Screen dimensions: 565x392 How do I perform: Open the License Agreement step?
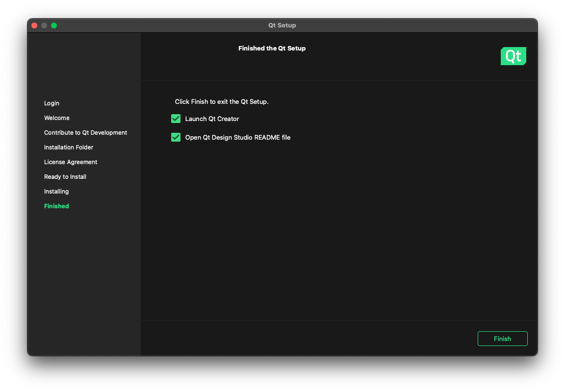coord(71,162)
